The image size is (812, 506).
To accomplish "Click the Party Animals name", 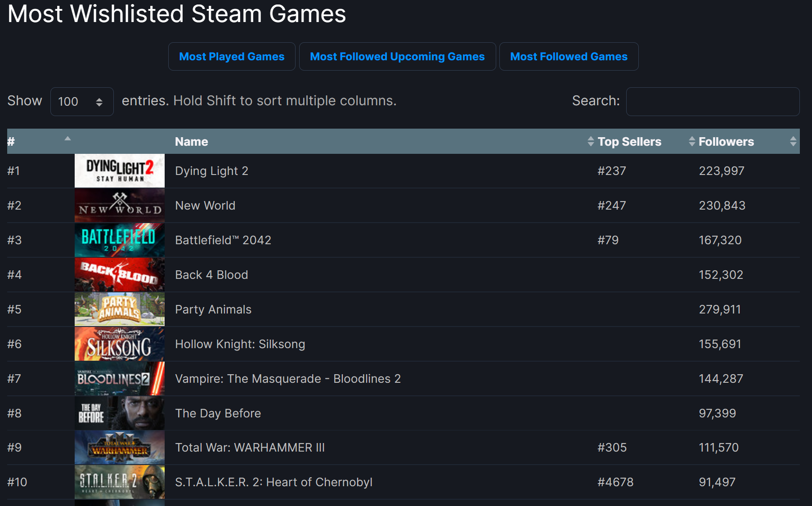I will tap(213, 309).
